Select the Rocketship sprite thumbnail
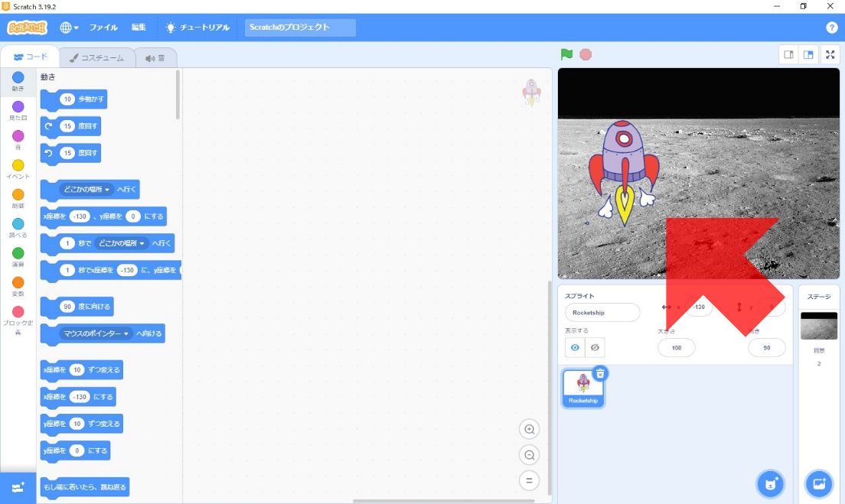 click(583, 389)
